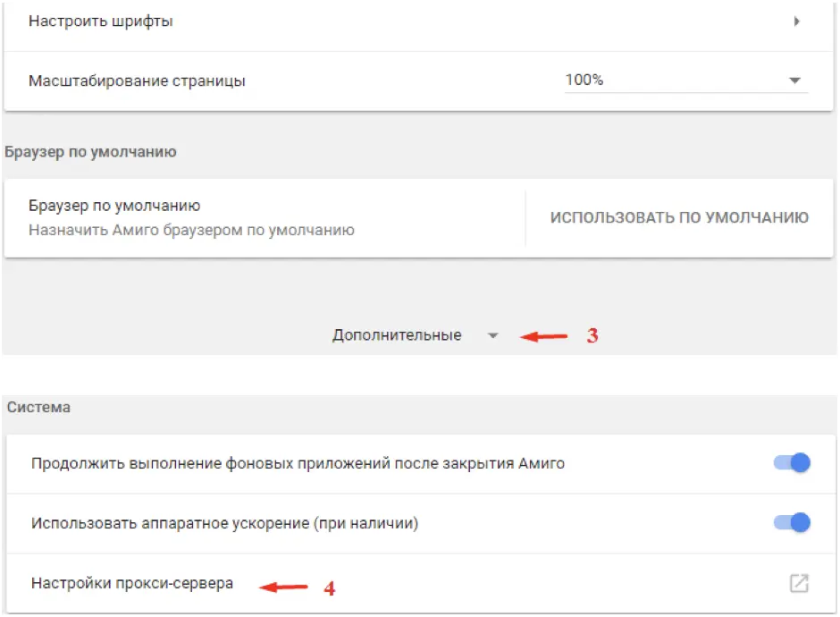
Task: Disable background apps after closing Амиго toggle
Action: point(792,463)
